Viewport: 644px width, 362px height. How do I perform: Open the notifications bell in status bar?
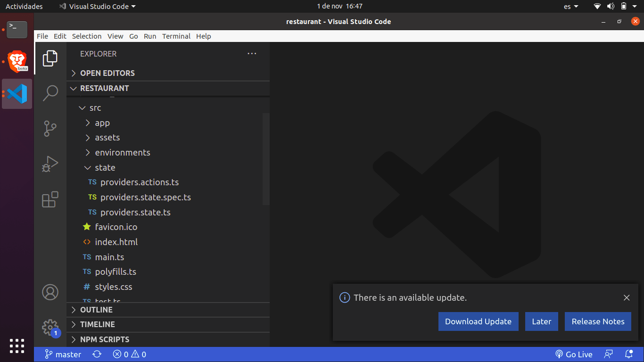pyautogui.click(x=628, y=354)
